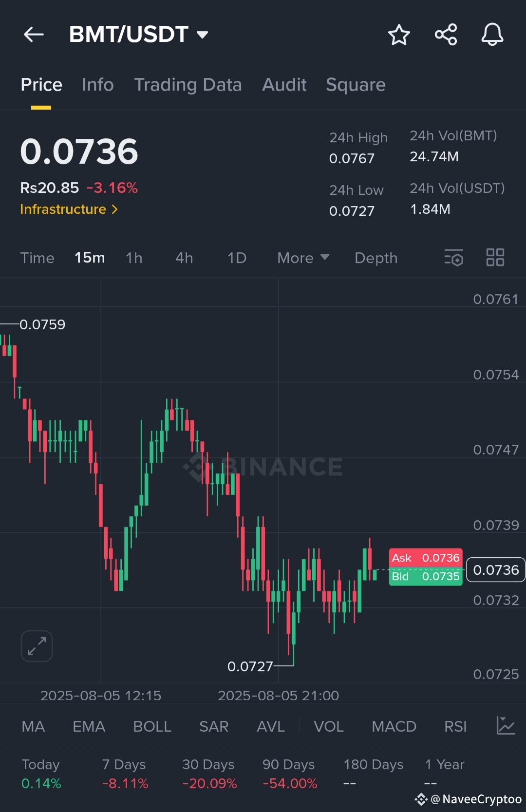526x812 pixels.
Task: Open the Infrastructure category link
Action: coord(69,209)
